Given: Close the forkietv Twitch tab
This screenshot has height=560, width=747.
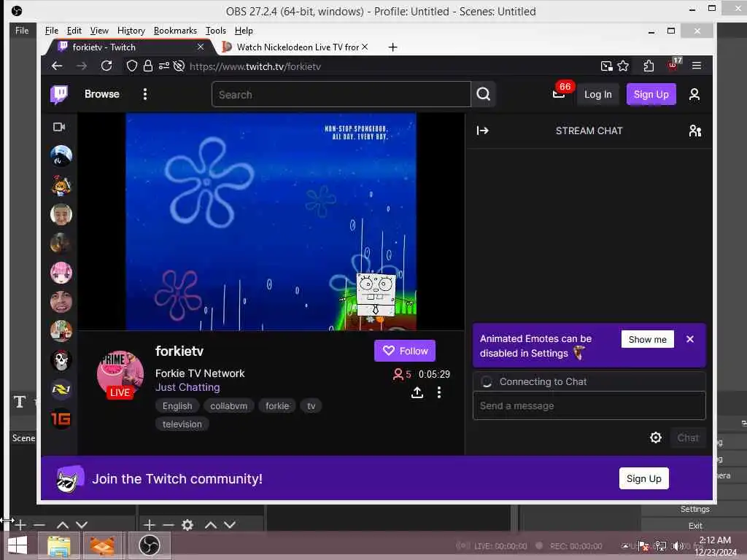Looking at the screenshot, I should pos(201,47).
